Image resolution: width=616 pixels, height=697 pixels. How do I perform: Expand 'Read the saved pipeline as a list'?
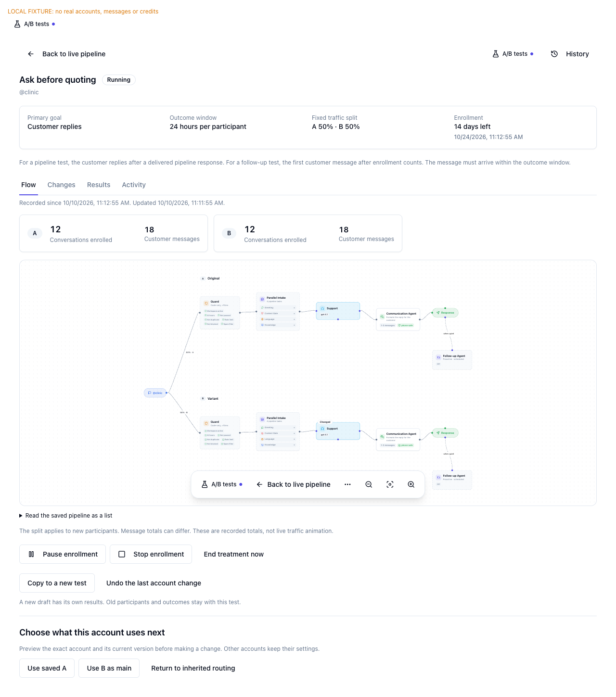[x=65, y=516]
